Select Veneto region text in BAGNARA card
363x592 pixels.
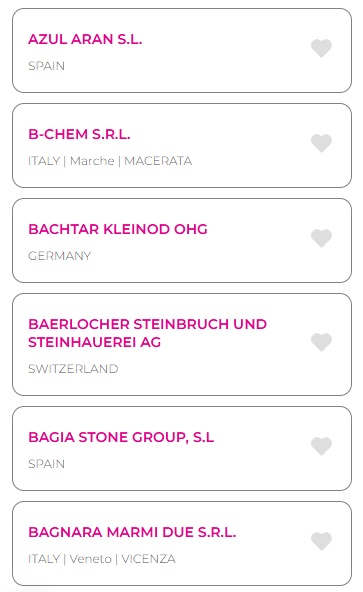pos(91,559)
